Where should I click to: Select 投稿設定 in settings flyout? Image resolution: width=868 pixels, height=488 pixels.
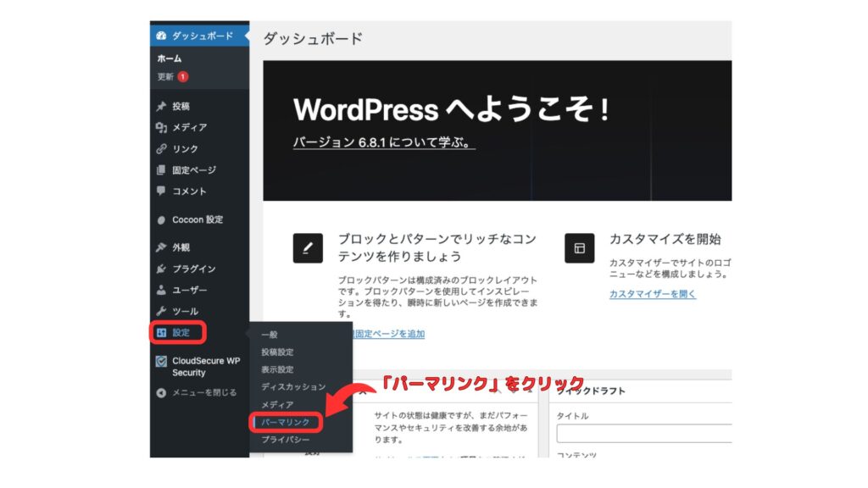click(x=277, y=352)
